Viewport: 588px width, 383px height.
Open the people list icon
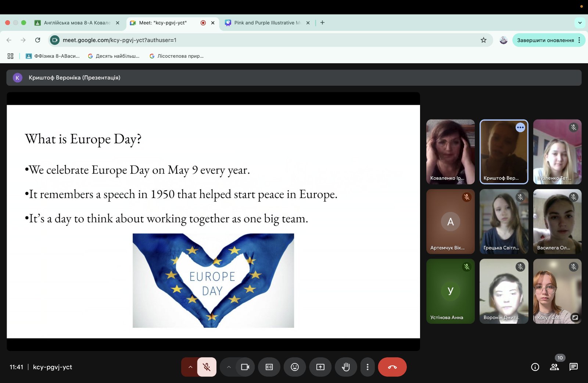click(554, 367)
